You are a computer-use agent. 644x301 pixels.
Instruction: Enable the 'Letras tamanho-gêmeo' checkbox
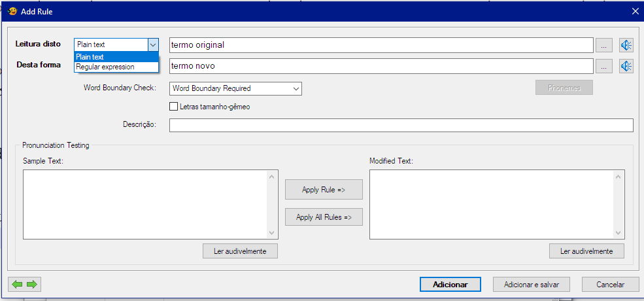tap(174, 107)
